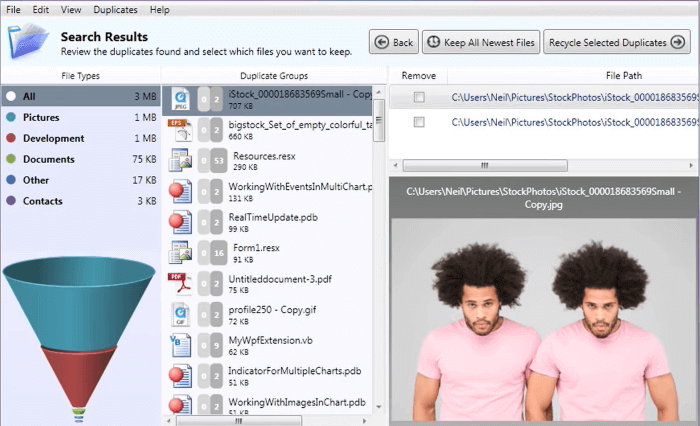This screenshot has width=700, height=426.
Task: Click Keep All Newest Files button
Action: [x=481, y=42]
